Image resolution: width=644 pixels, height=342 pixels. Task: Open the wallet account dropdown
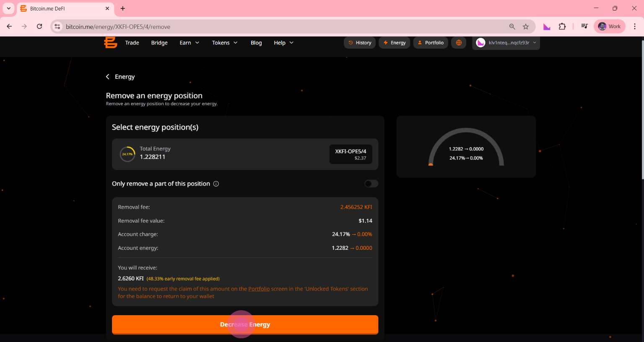pyautogui.click(x=506, y=43)
